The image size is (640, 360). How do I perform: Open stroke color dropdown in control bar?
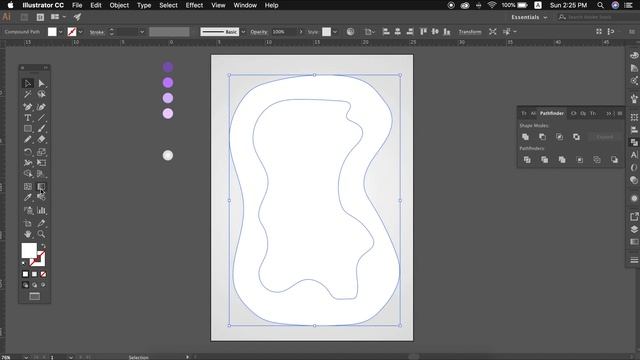[x=80, y=32]
